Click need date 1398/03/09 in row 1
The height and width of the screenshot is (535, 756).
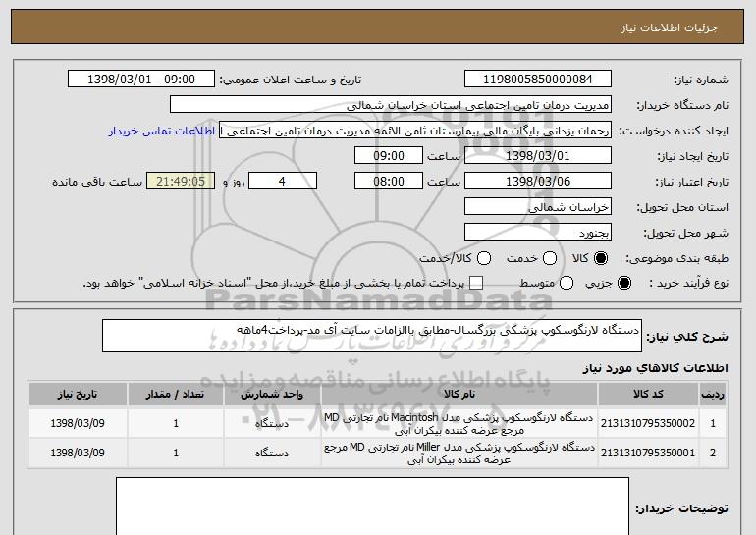78,423
